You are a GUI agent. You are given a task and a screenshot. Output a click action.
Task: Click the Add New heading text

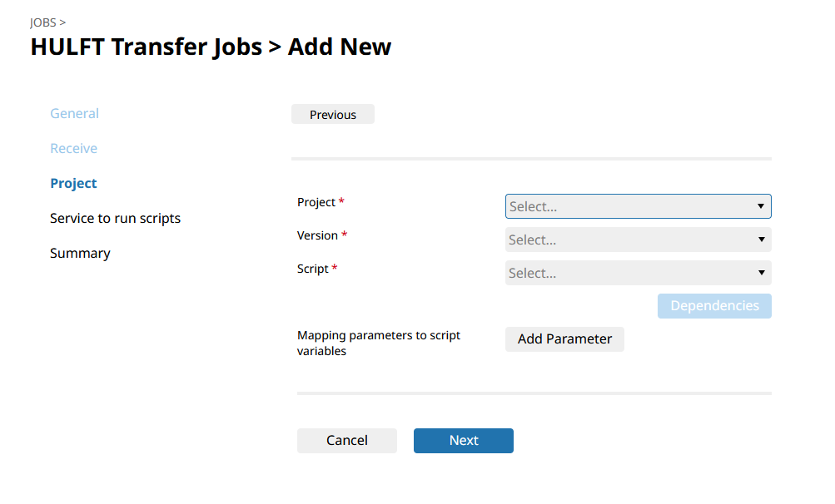coord(340,47)
